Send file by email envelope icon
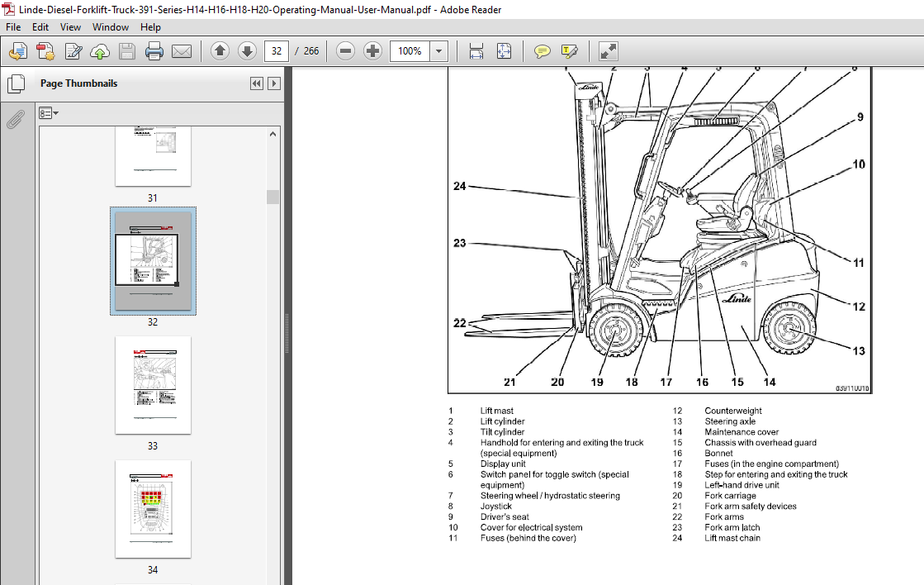924x585 pixels. (182, 51)
